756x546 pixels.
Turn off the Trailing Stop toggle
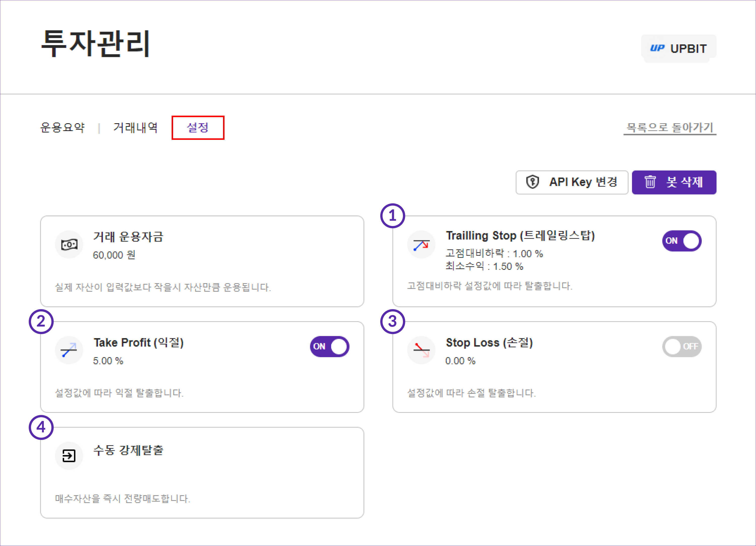(x=682, y=241)
